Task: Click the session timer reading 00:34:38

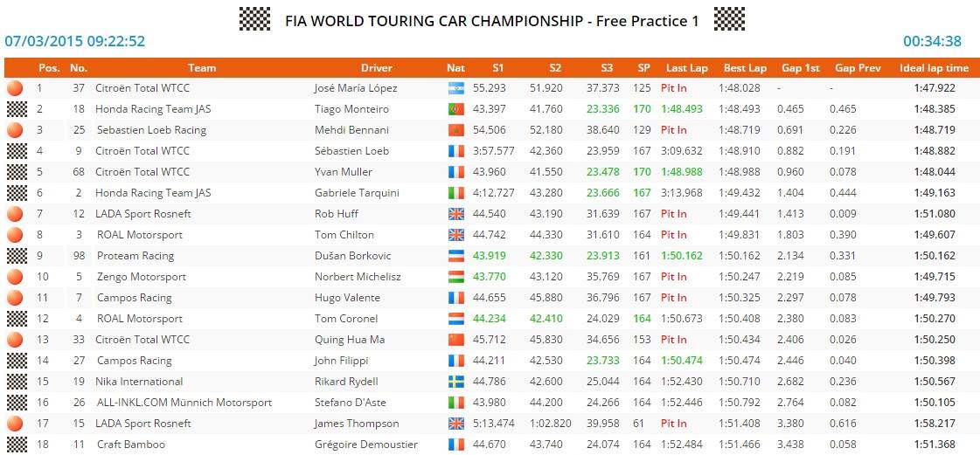Action: pos(932,41)
